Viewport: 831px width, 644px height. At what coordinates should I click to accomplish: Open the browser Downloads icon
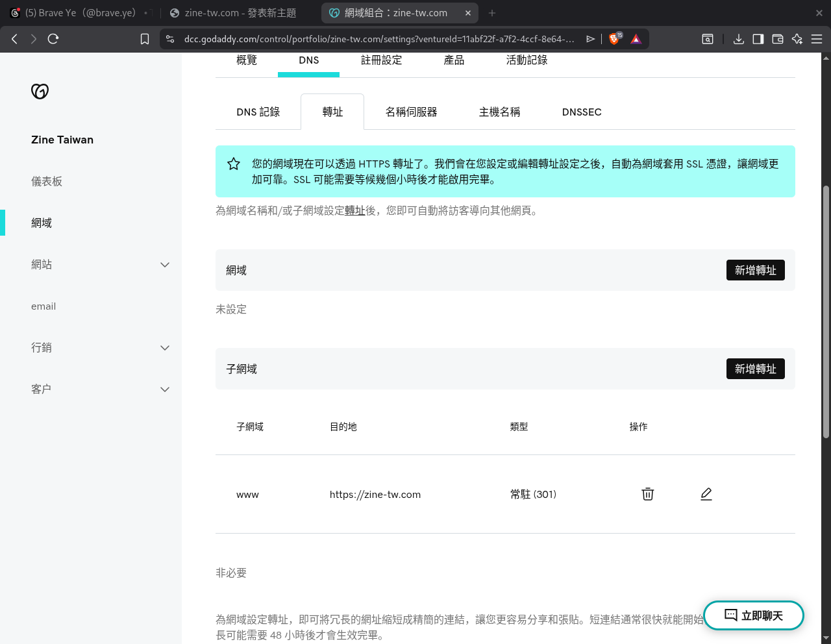coord(738,39)
